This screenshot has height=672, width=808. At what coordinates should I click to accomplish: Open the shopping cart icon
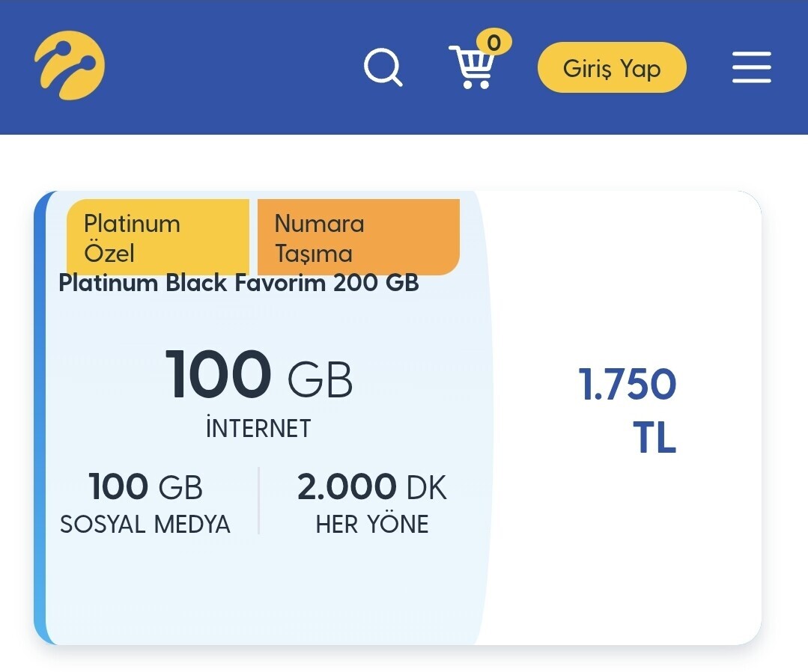(471, 67)
